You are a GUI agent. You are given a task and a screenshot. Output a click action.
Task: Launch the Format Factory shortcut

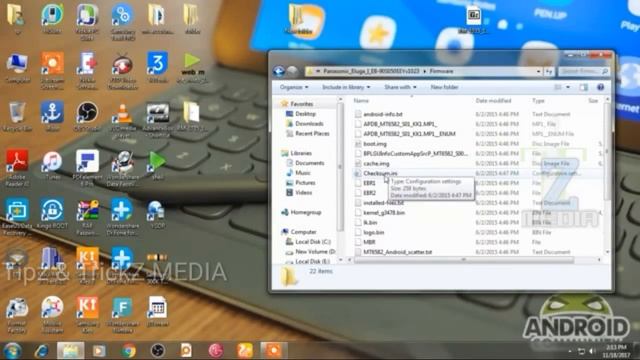tap(17, 314)
